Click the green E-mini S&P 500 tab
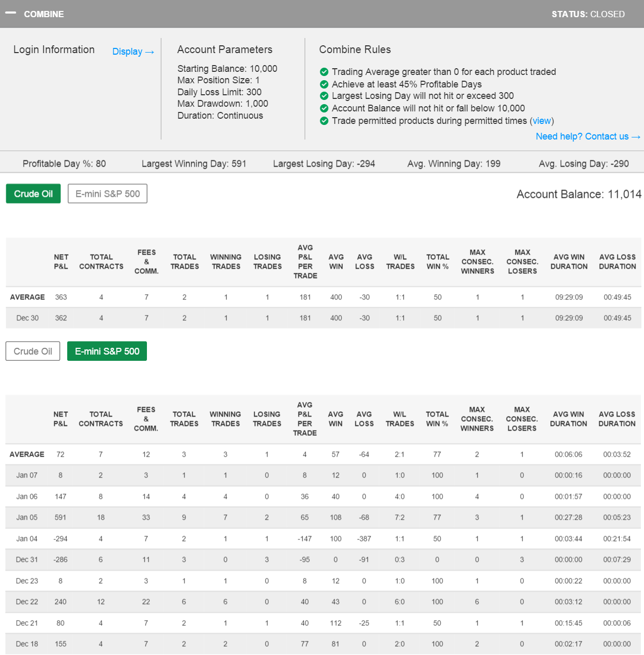This screenshot has width=644, height=655. (107, 351)
